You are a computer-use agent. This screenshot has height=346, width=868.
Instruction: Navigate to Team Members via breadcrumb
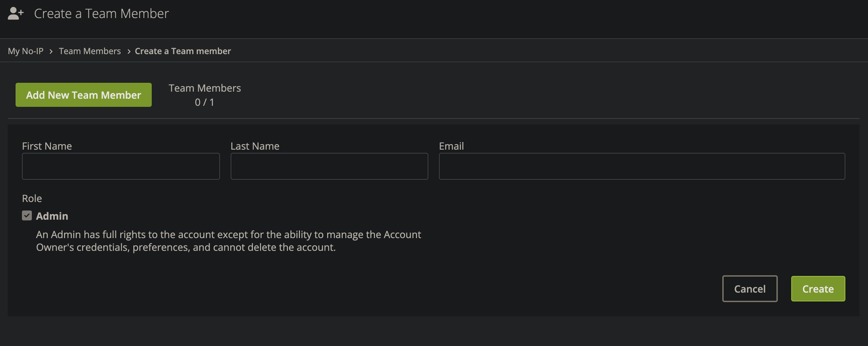click(x=89, y=51)
